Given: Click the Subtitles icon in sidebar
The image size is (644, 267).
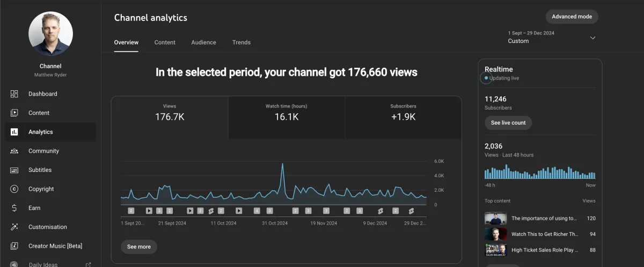Looking at the screenshot, I should point(14,170).
